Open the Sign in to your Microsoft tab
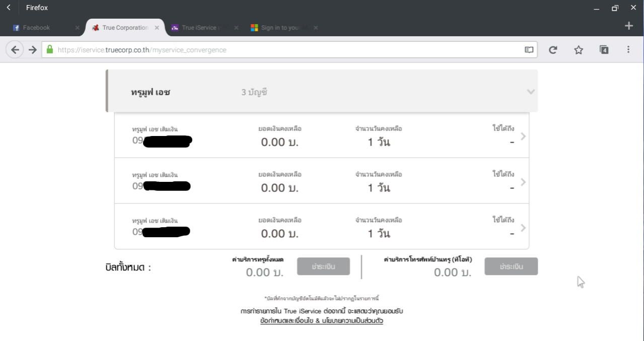The image size is (644, 341). 283,28
